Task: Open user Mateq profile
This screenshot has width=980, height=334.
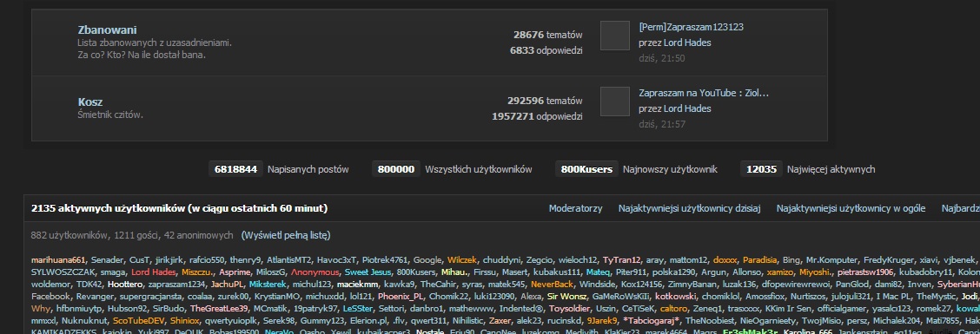Action: pyautogui.click(x=598, y=272)
